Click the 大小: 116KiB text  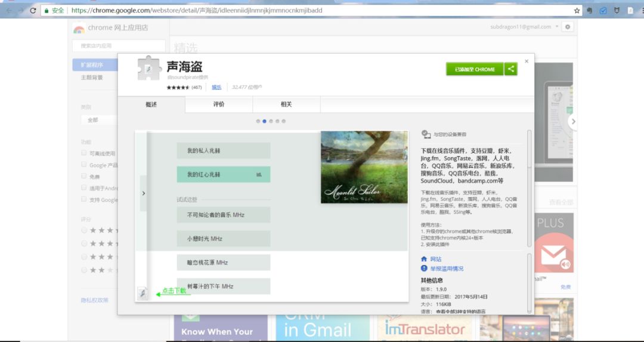click(436, 304)
